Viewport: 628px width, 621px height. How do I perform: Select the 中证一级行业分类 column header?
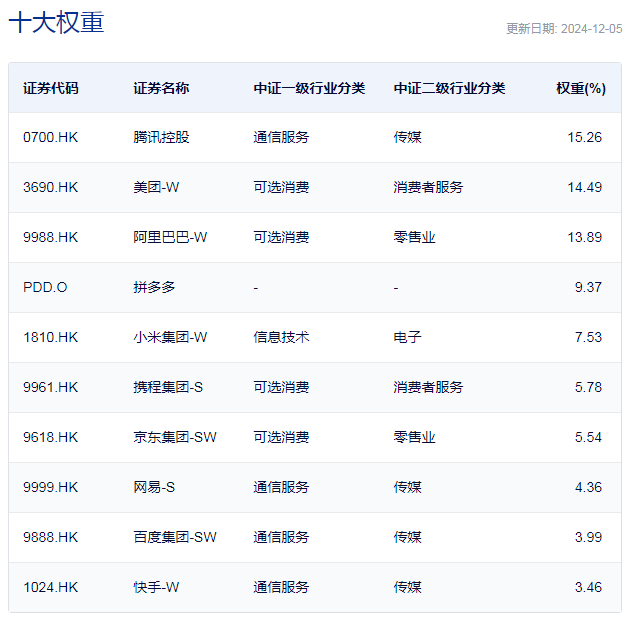point(309,88)
